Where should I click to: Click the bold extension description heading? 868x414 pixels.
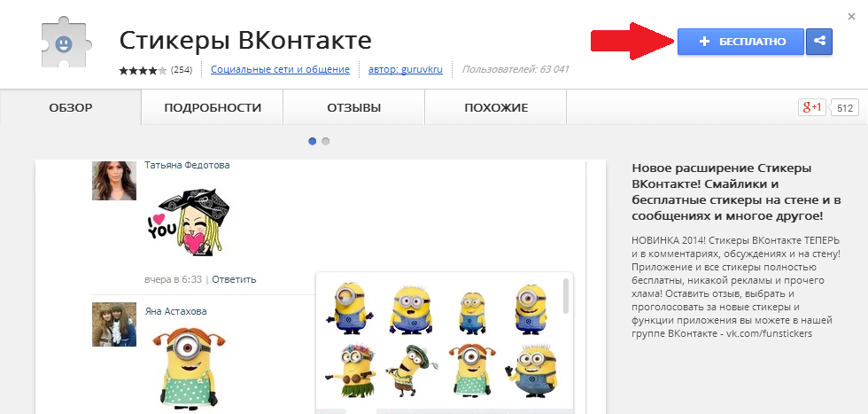point(737,191)
